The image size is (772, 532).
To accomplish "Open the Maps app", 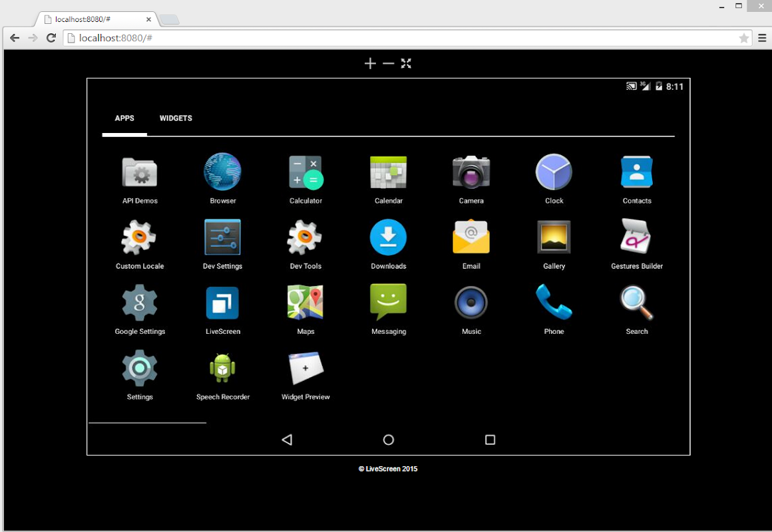I will click(x=305, y=302).
